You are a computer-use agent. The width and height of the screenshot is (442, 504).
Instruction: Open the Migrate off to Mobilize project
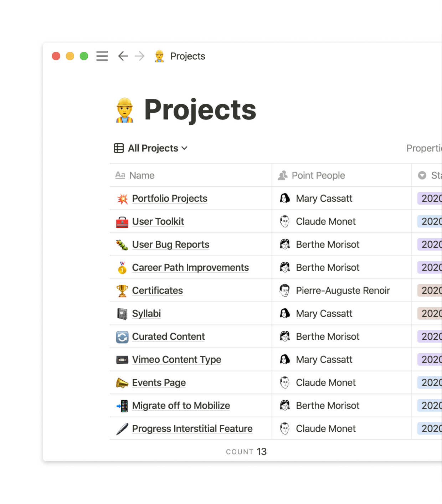click(x=181, y=405)
